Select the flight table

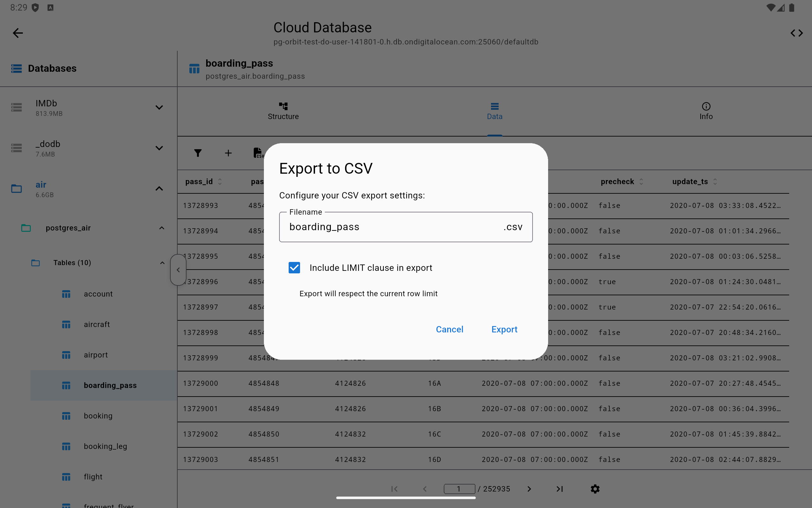[x=93, y=477]
